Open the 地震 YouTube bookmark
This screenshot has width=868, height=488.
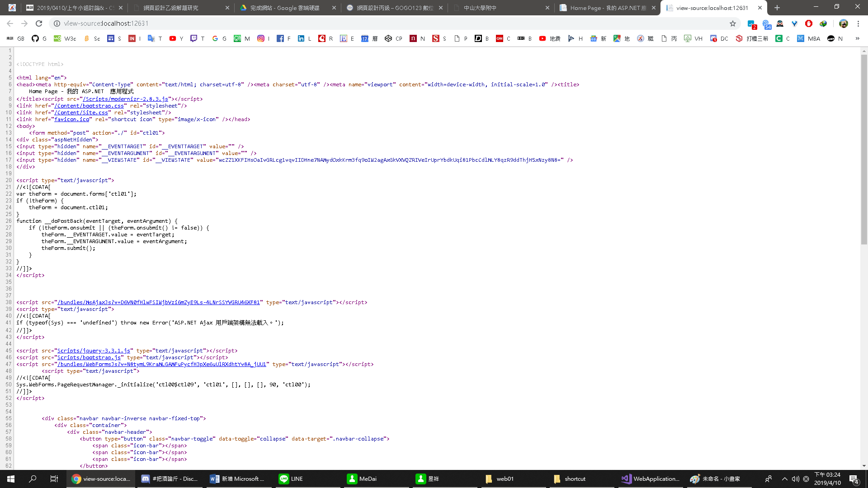[x=550, y=38]
